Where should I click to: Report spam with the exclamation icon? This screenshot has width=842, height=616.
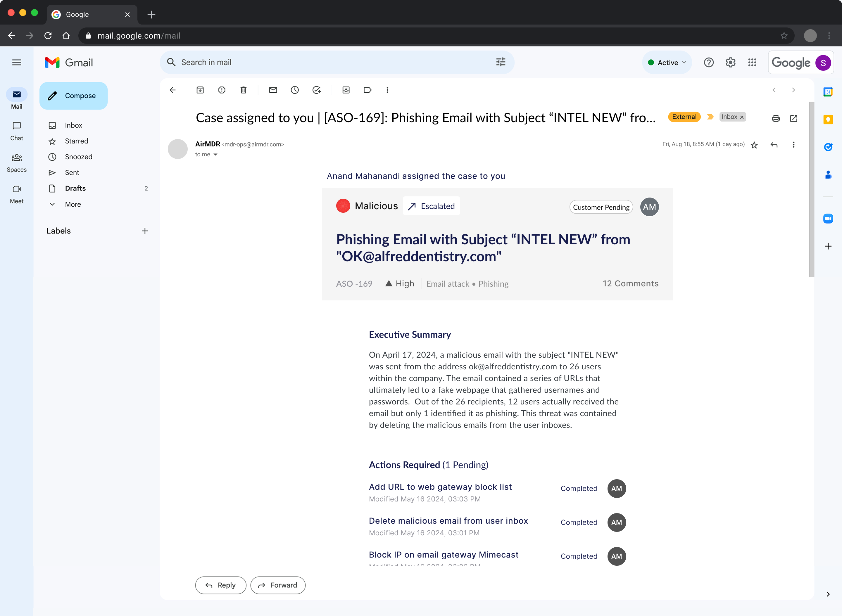pyautogui.click(x=222, y=90)
